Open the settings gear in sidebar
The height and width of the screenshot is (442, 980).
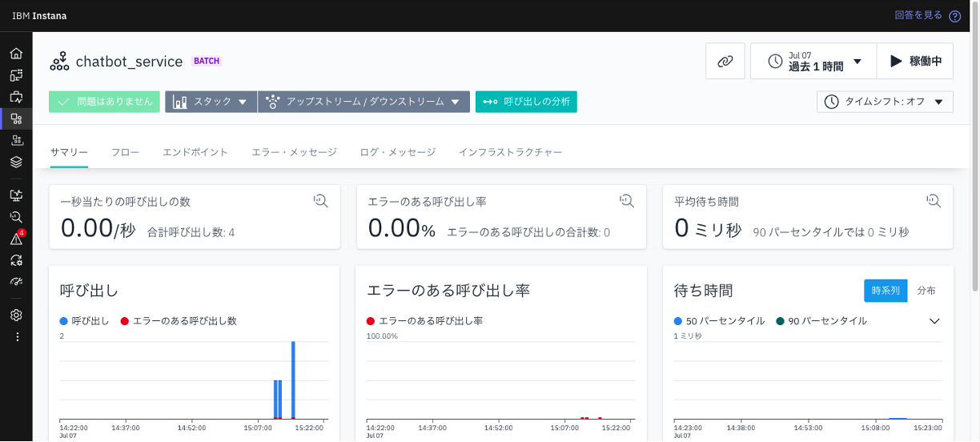pyautogui.click(x=16, y=315)
